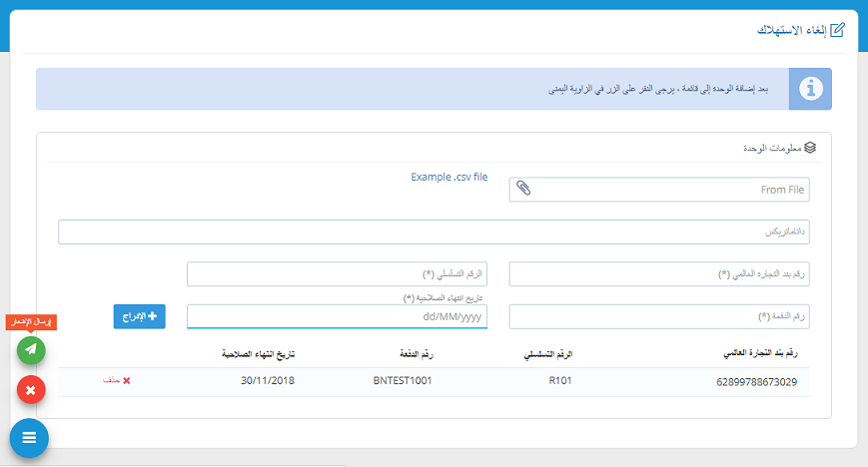Click the الرقم التسلسلي input field
This screenshot has width=868, height=467.
click(337, 274)
